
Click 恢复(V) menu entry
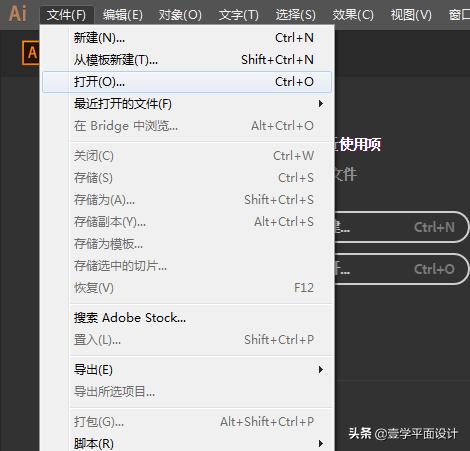(187, 288)
